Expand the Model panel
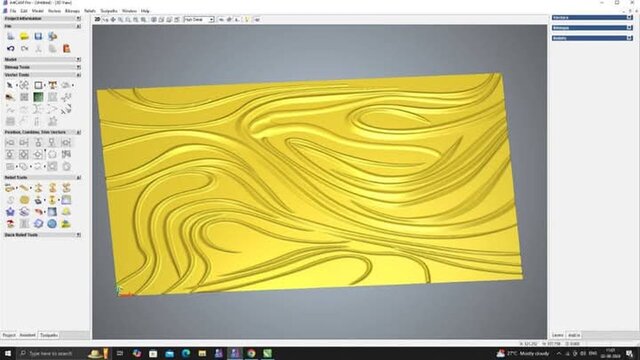 pos(78,60)
